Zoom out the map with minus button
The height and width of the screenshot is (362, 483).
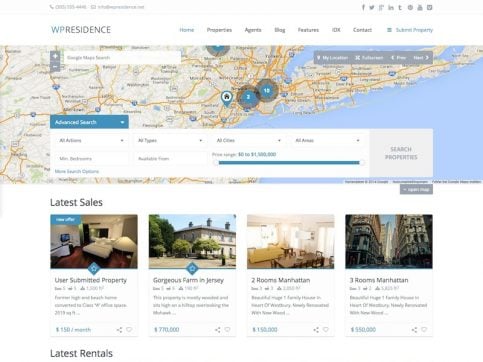click(55, 67)
